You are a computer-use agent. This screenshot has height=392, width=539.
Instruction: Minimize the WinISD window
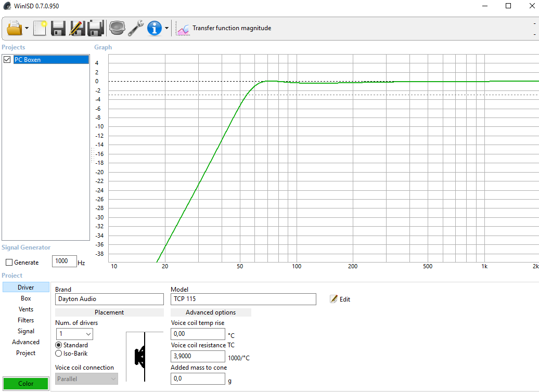pyautogui.click(x=485, y=6)
